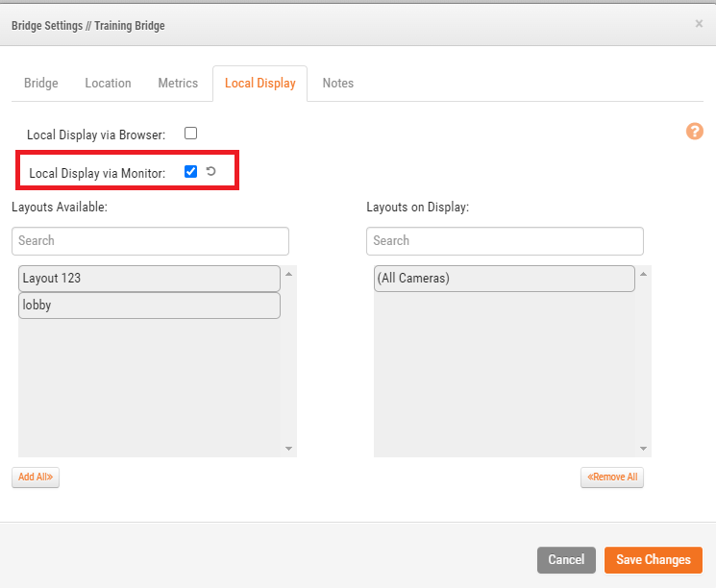The height and width of the screenshot is (588, 716).
Task: Click down arrow of Layouts Available scrollbar
Action: pyautogui.click(x=288, y=449)
